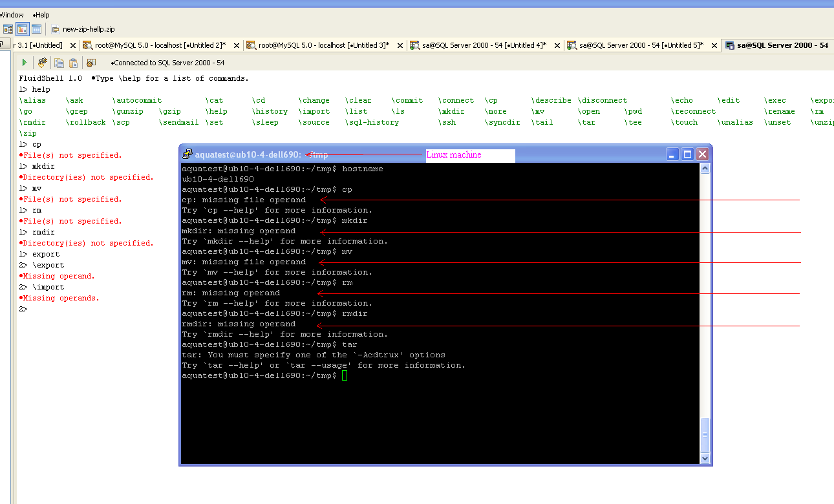Click the red 'Missing operands.' error line

tap(59, 298)
